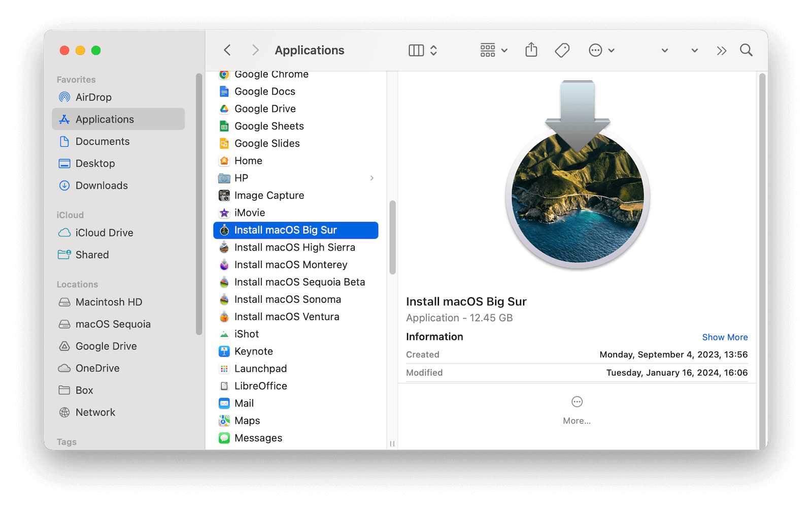Screen dimensions: 812x508
Task: Select the Messages app icon
Action: (x=224, y=438)
